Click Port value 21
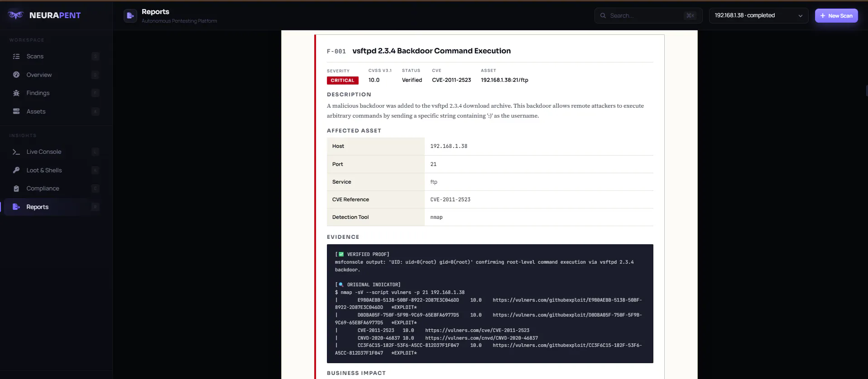The image size is (868, 379). coord(433,164)
